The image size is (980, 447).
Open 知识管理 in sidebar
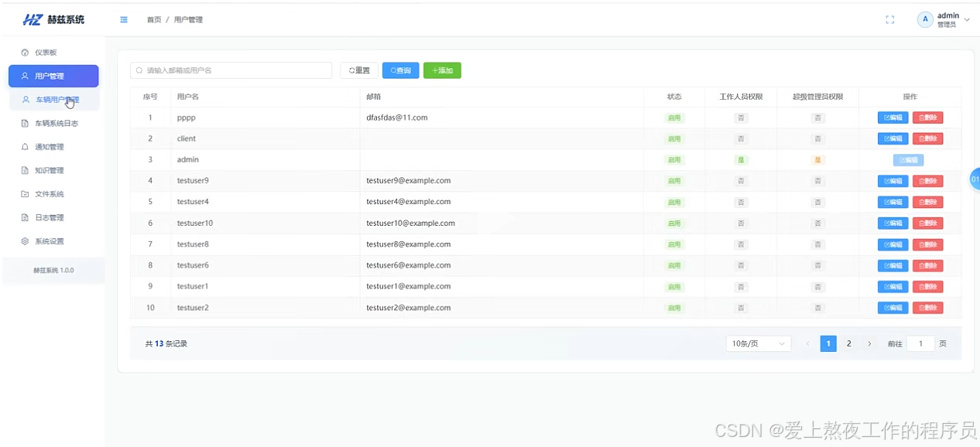tap(53, 170)
